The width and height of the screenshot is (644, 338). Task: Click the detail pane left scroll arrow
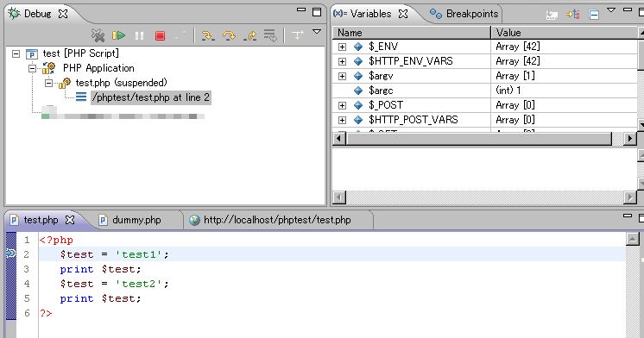[x=339, y=197]
